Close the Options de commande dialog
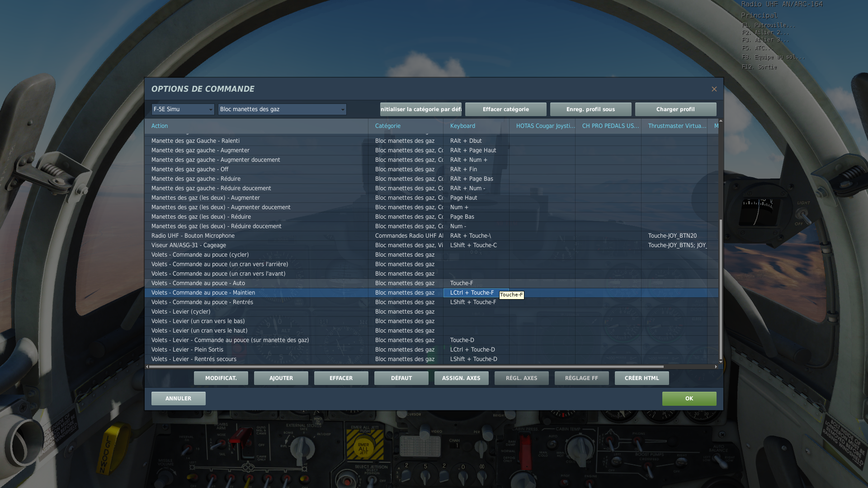The image size is (868, 488). [714, 89]
